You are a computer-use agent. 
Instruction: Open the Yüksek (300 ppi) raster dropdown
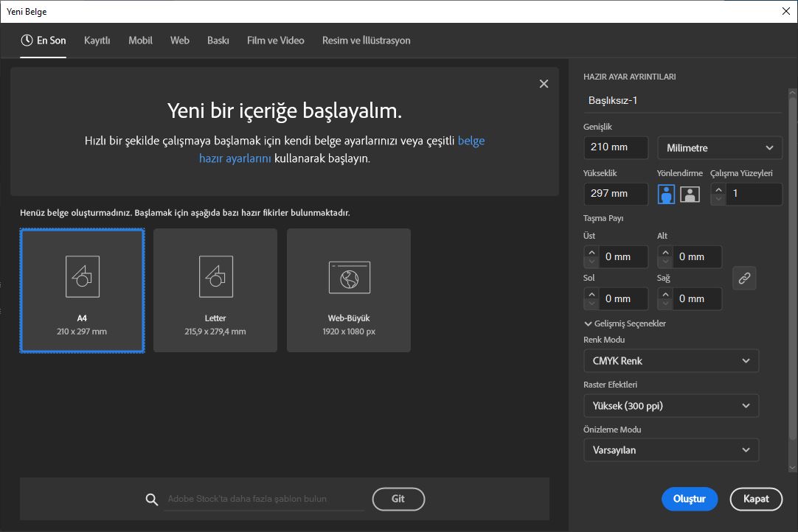670,406
